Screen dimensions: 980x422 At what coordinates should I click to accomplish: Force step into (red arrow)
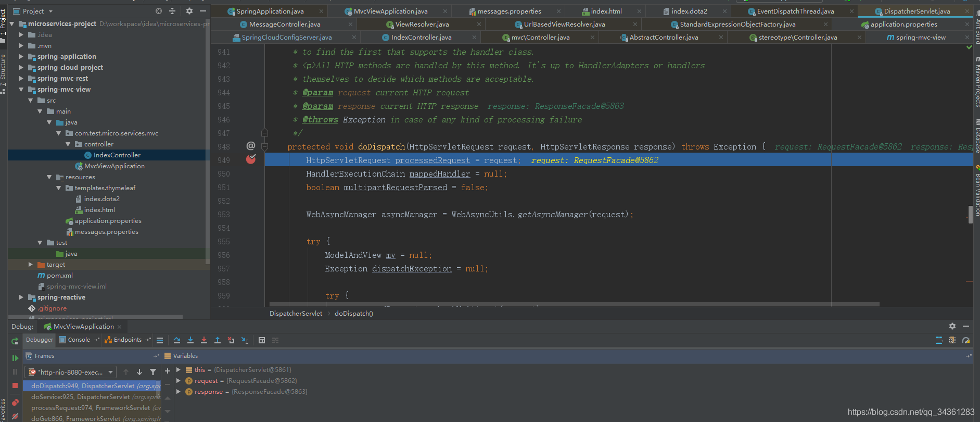coord(204,340)
